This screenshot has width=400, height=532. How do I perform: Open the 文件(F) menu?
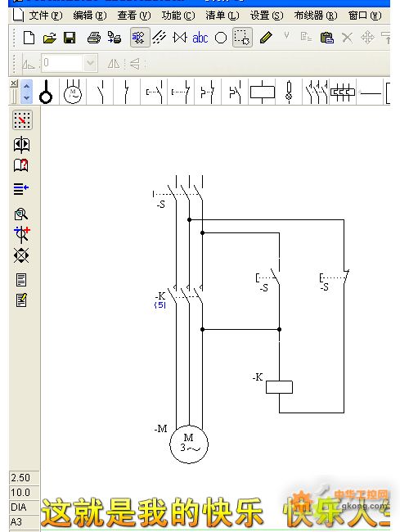(x=46, y=16)
